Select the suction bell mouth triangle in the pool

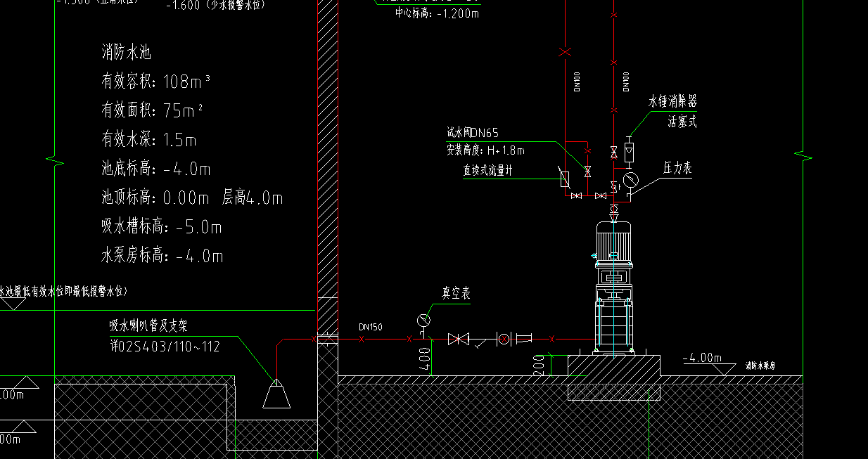[x=276, y=393]
